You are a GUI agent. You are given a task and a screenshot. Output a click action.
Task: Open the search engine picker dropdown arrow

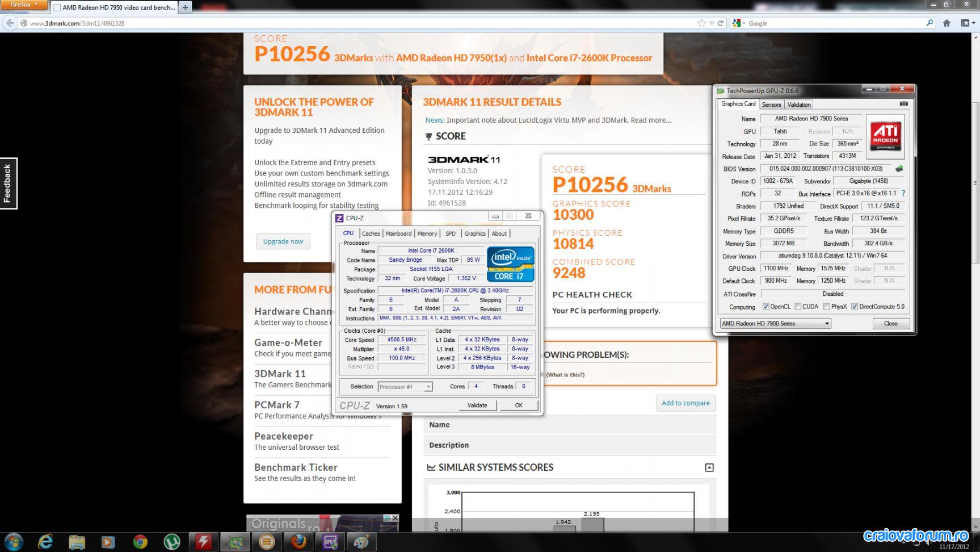tap(743, 23)
